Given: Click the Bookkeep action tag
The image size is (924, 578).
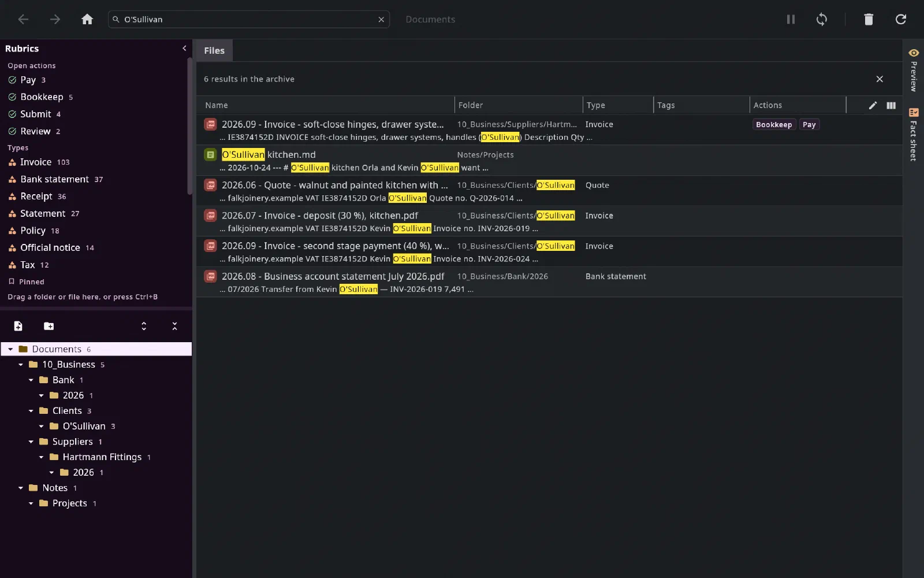Looking at the screenshot, I should (774, 125).
